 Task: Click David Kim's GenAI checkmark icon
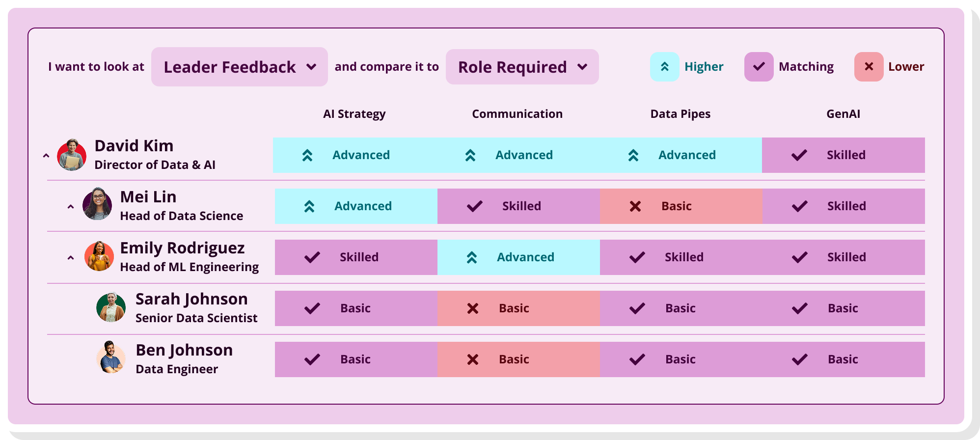click(799, 155)
